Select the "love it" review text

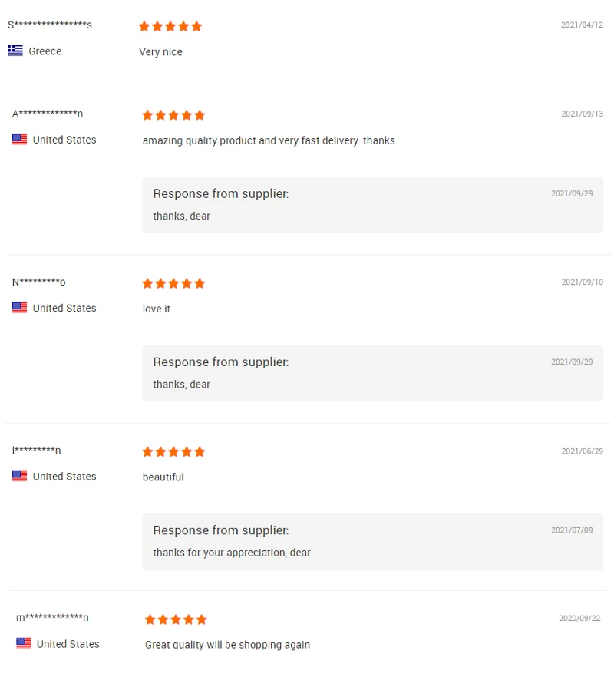[x=157, y=309]
